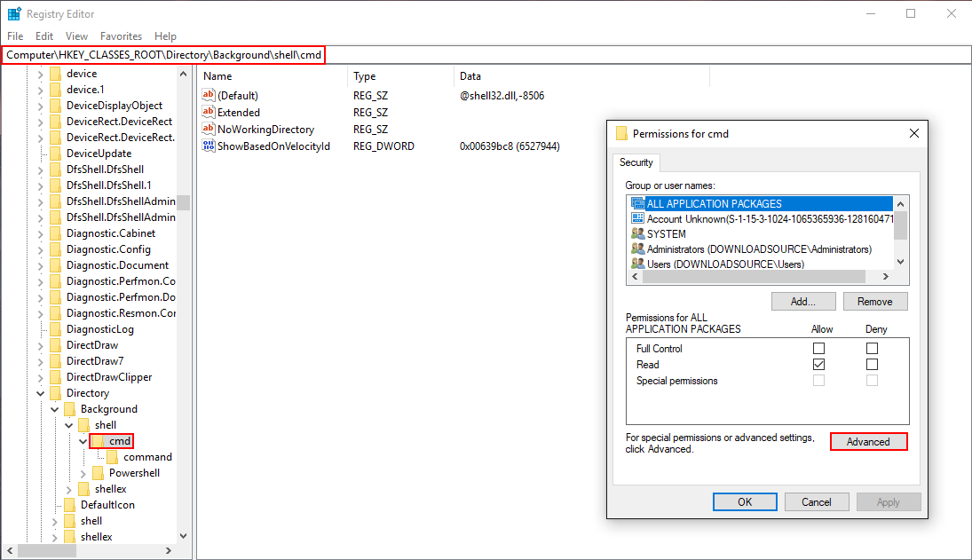This screenshot has height=560, width=972.
Task: Click the folder icon of command key
Action: coord(112,457)
